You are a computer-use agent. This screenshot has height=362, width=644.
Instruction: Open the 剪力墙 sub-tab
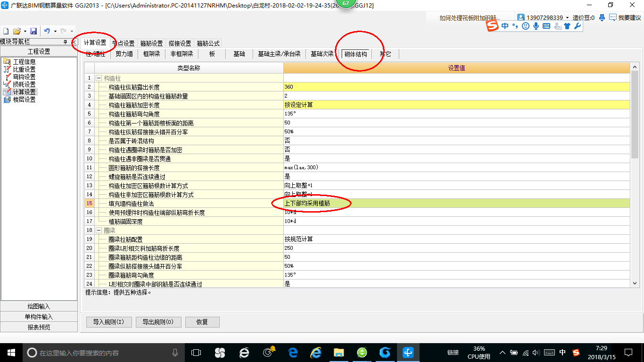pyautogui.click(x=124, y=54)
